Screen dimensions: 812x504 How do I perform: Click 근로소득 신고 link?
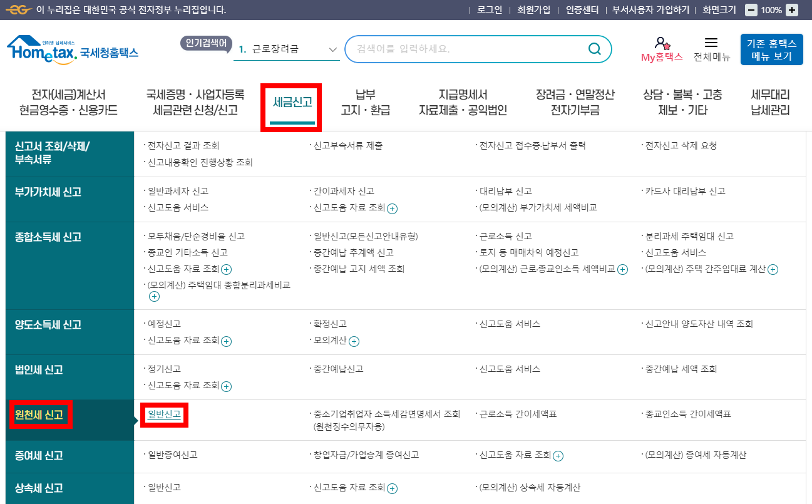point(506,237)
